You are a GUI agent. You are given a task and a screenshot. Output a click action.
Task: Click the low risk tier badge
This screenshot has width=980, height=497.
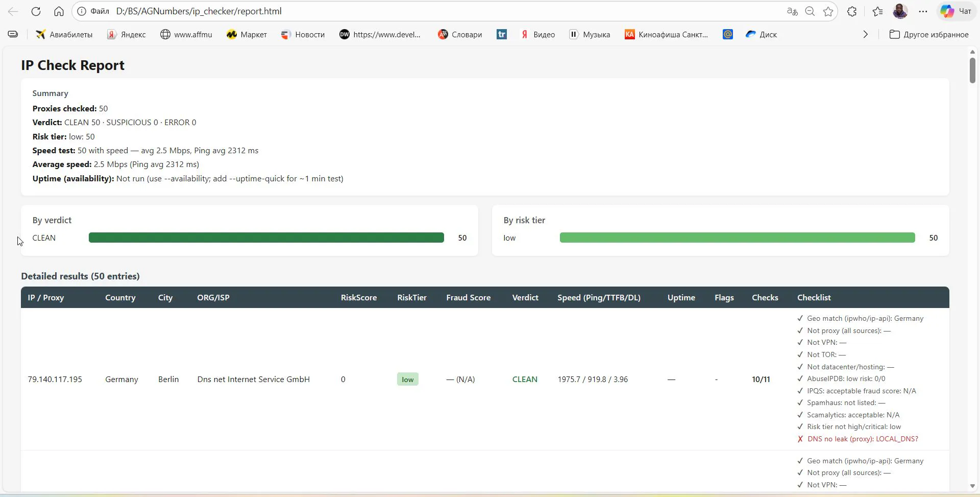pyautogui.click(x=408, y=379)
